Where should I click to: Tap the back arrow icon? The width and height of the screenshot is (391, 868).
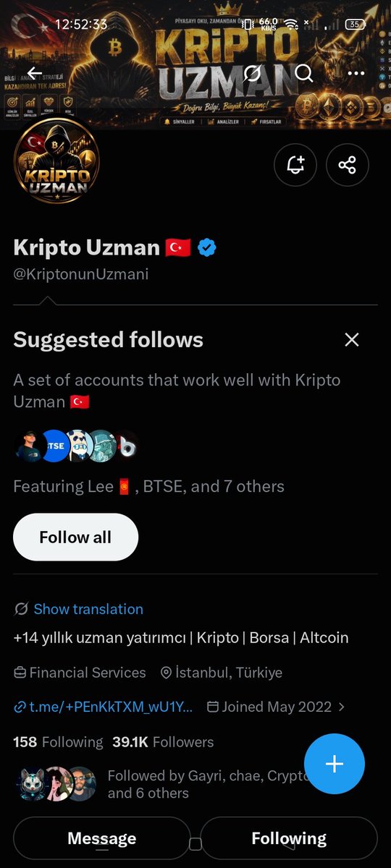34,73
